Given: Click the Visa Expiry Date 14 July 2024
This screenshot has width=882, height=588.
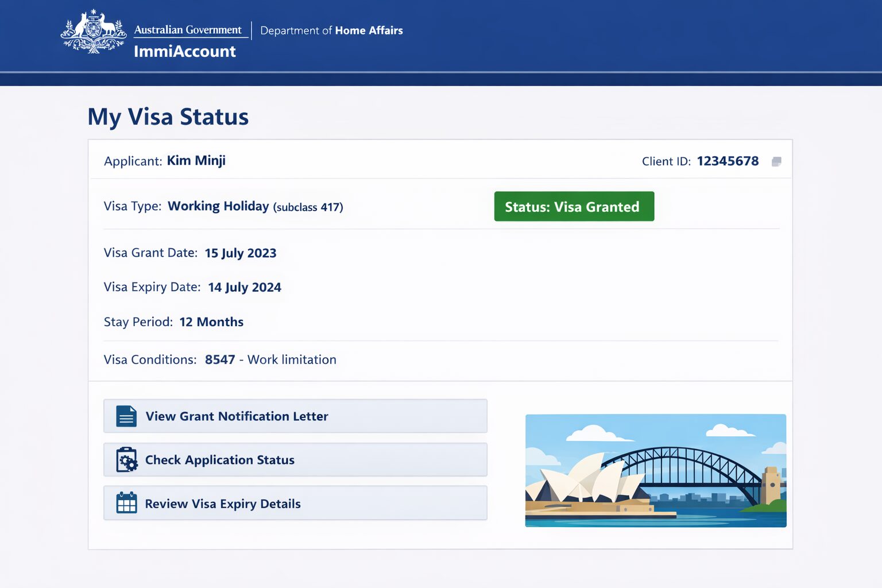Looking at the screenshot, I should point(245,288).
